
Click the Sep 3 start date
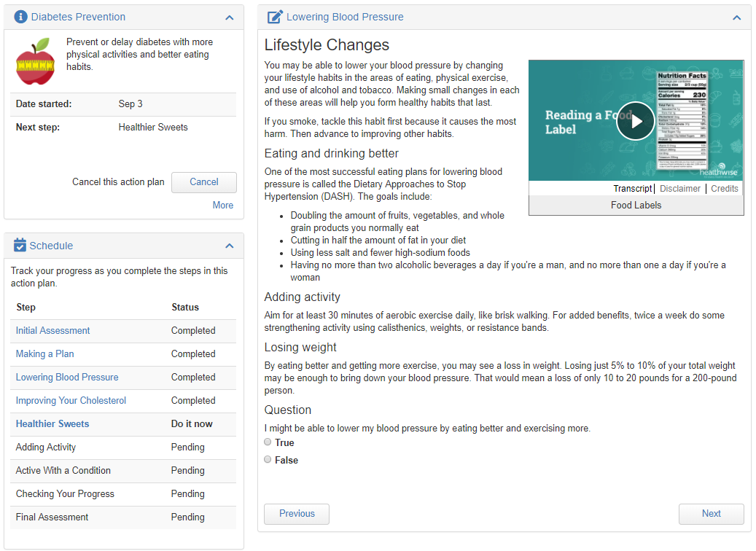click(x=130, y=104)
